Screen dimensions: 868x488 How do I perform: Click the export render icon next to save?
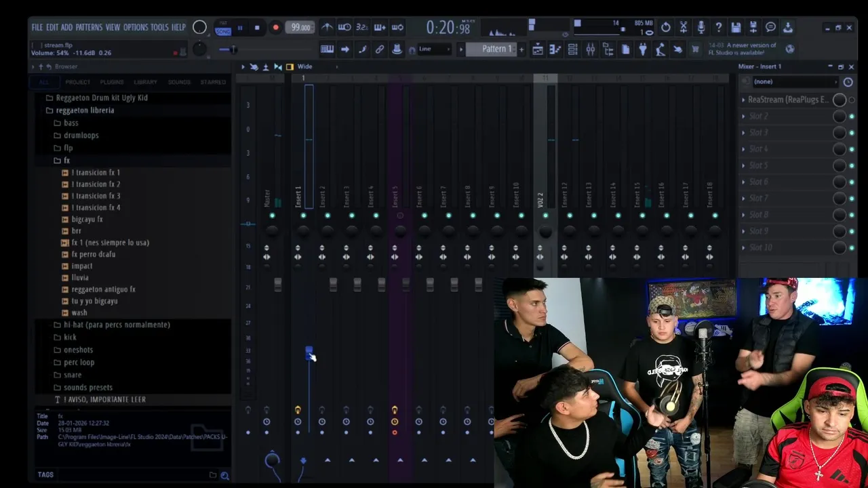click(753, 27)
